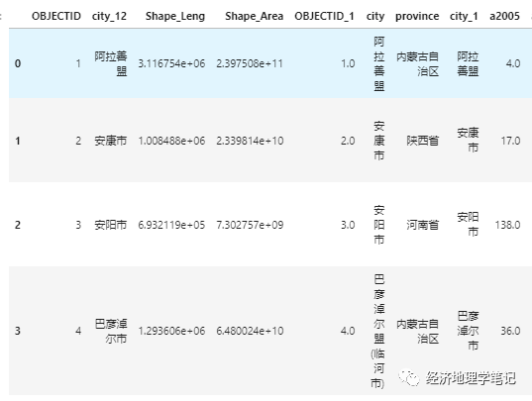Click the Shape_Area column header

pos(255,16)
